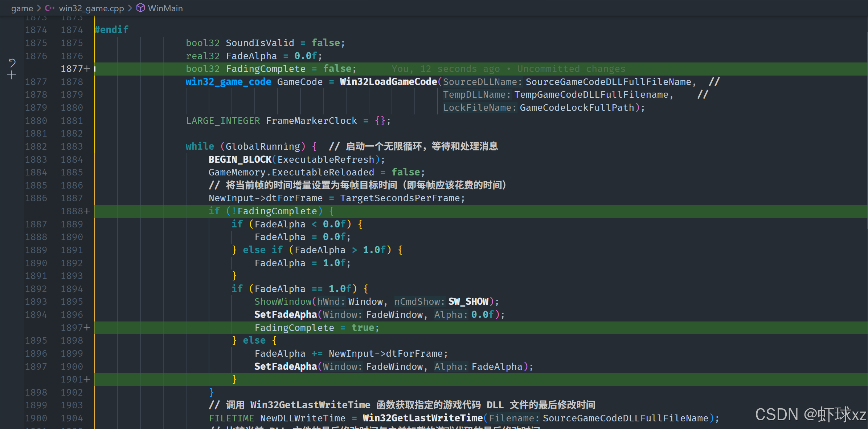Click the C++ file icon in breadcrumb
Image resolution: width=868 pixels, height=429 pixels.
(50, 8)
